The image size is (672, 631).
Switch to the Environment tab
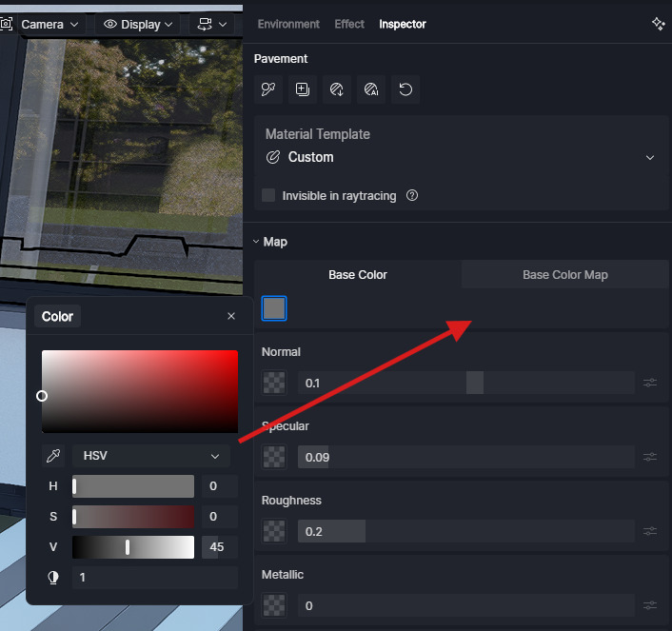click(288, 24)
